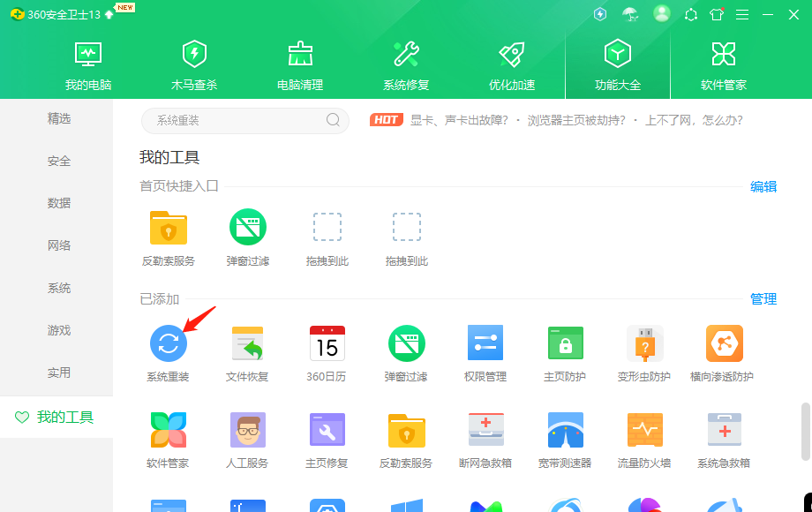Image resolution: width=812 pixels, height=512 pixels.
Task: Click the 系统重装 search input field
Action: pos(234,120)
